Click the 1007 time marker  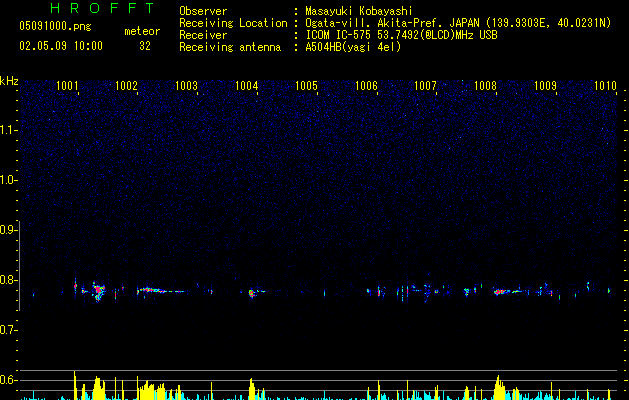(426, 86)
